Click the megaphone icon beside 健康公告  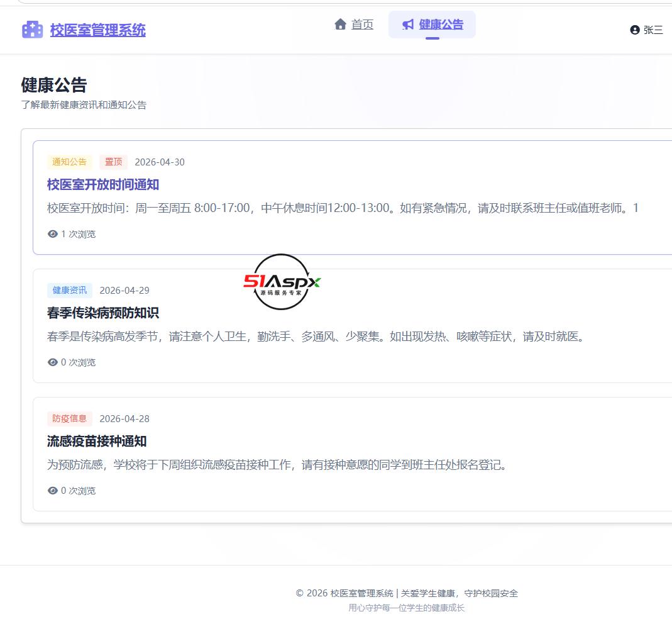tap(408, 25)
